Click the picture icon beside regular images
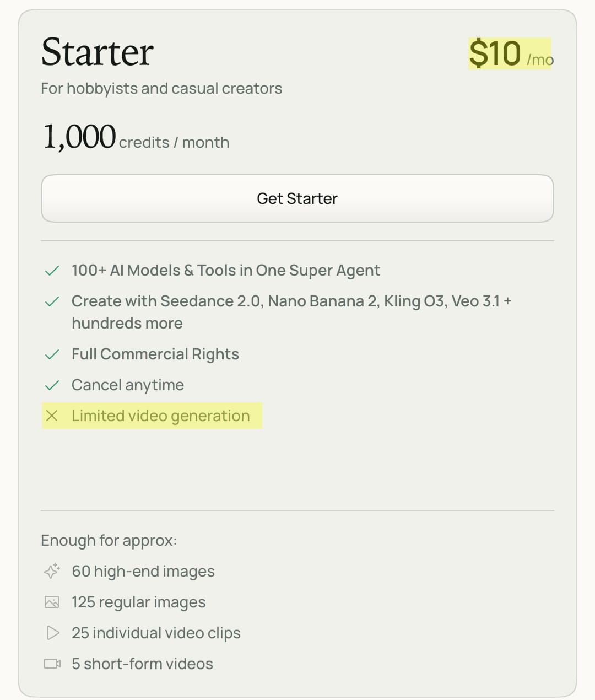The height and width of the screenshot is (700, 595). pos(52,602)
